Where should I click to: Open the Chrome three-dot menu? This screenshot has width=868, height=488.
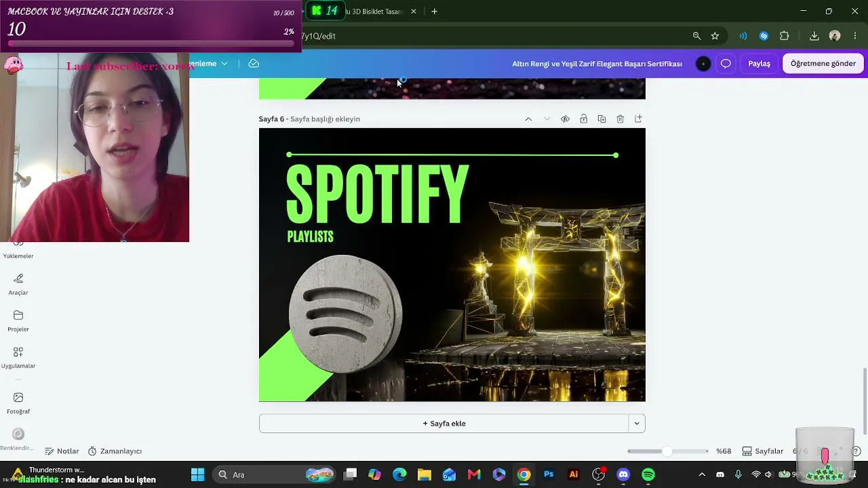(854, 36)
